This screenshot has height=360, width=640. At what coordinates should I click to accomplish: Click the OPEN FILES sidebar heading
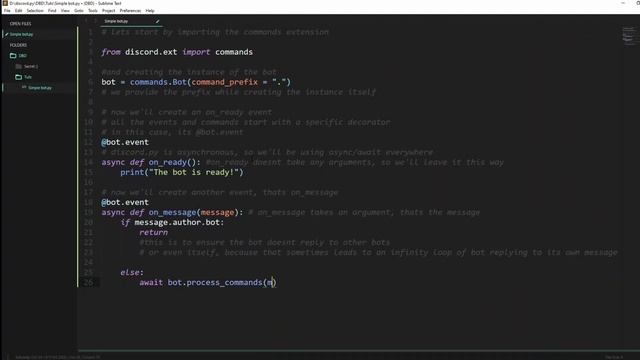(x=20, y=24)
